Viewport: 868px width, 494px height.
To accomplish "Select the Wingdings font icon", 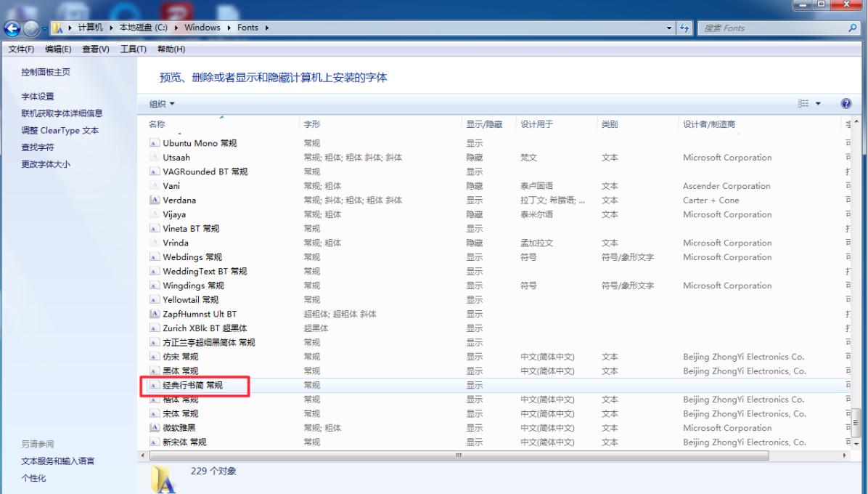I will tap(155, 286).
